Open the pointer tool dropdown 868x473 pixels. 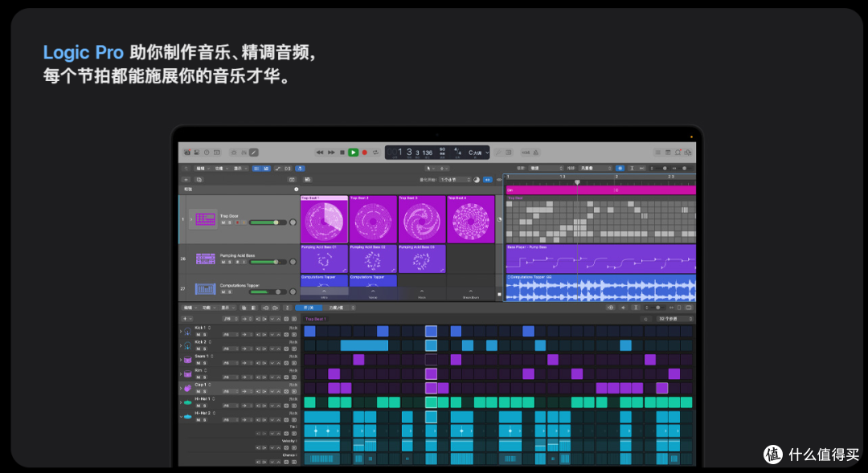pyautogui.click(x=430, y=168)
